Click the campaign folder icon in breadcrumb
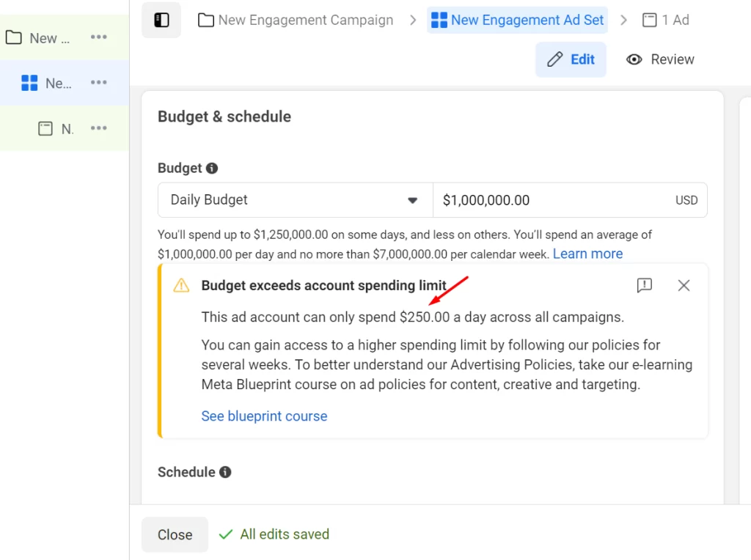 [205, 20]
